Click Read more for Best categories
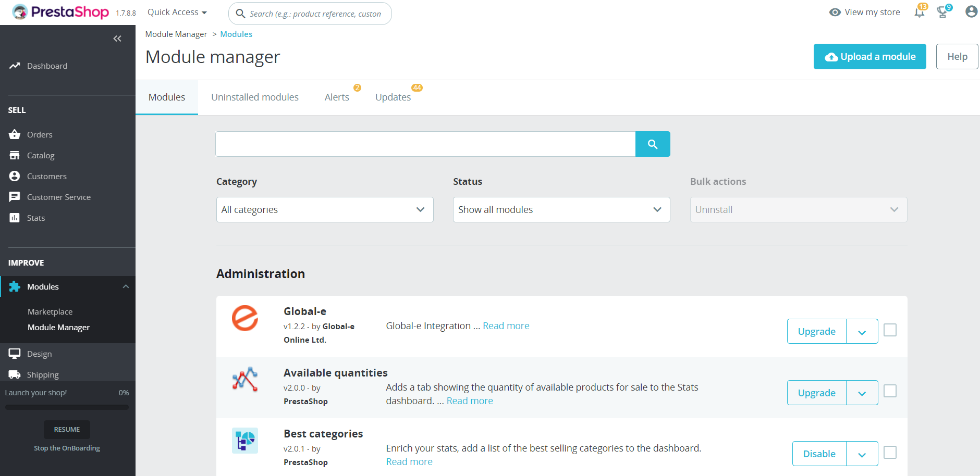This screenshot has width=980, height=476. (x=409, y=462)
